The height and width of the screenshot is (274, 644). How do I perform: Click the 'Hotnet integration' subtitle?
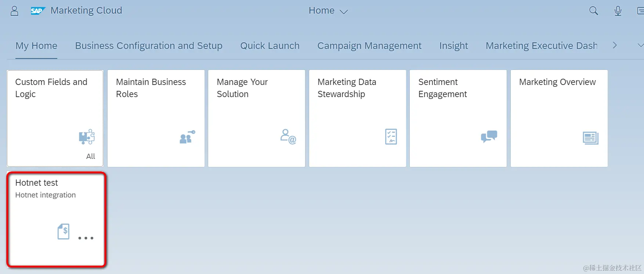coord(46,195)
